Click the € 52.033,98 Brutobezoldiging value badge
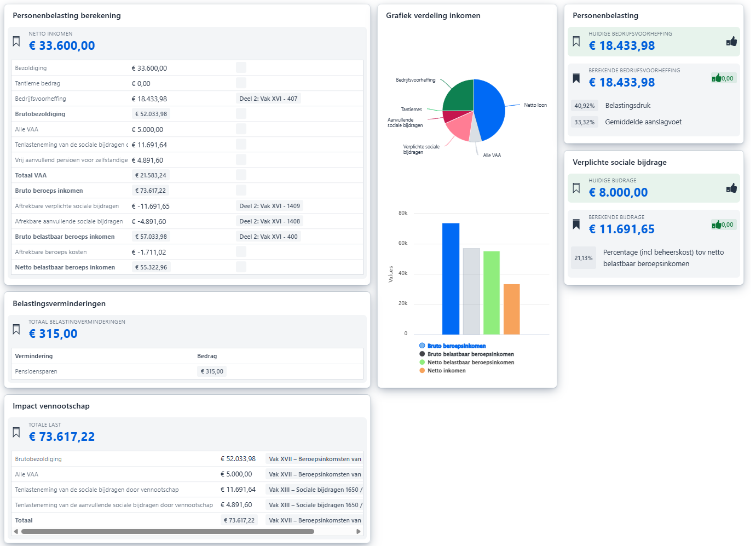Viewport: 756px width, 546px height. [x=151, y=114]
